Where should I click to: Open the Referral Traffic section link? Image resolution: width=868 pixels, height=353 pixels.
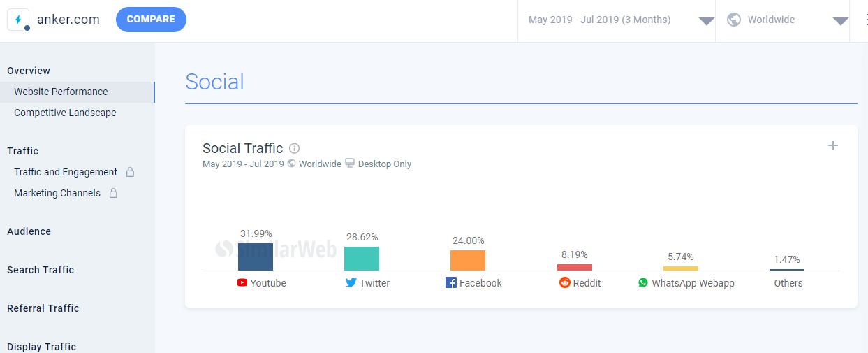tap(43, 308)
